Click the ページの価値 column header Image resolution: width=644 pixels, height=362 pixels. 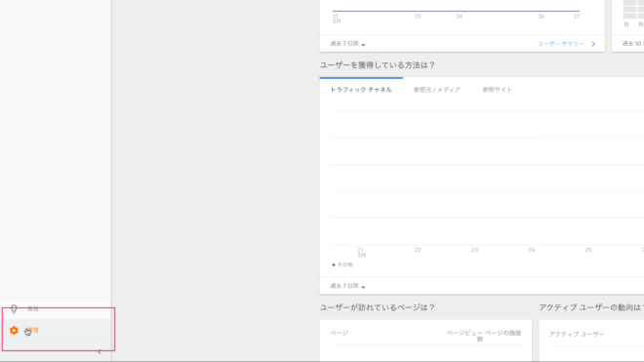point(503,333)
